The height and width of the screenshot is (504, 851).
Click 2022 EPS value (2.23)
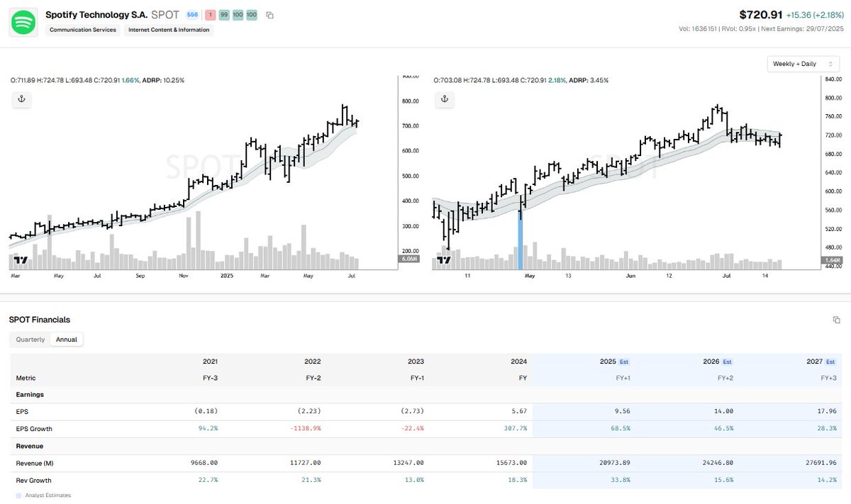(x=310, y=412)
